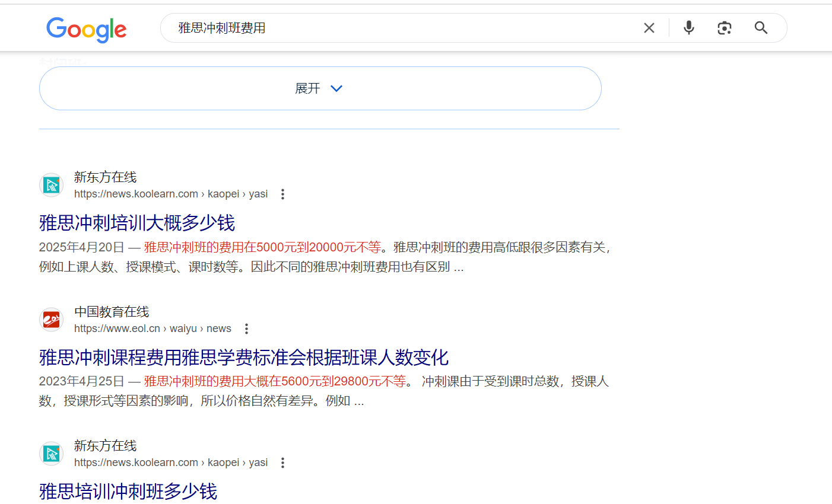
Task: Open more options for 雅思培训冲刺班多少钱 result
Action: coord(283,462)
